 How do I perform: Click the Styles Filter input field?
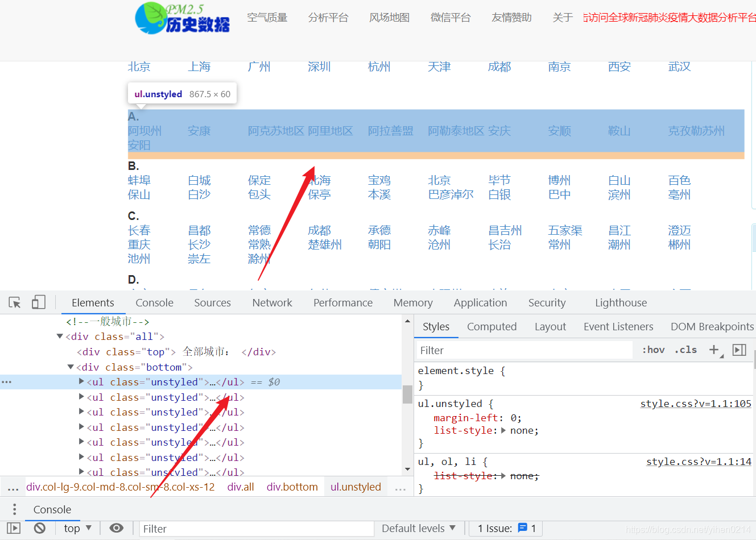[x=524, y=350]
